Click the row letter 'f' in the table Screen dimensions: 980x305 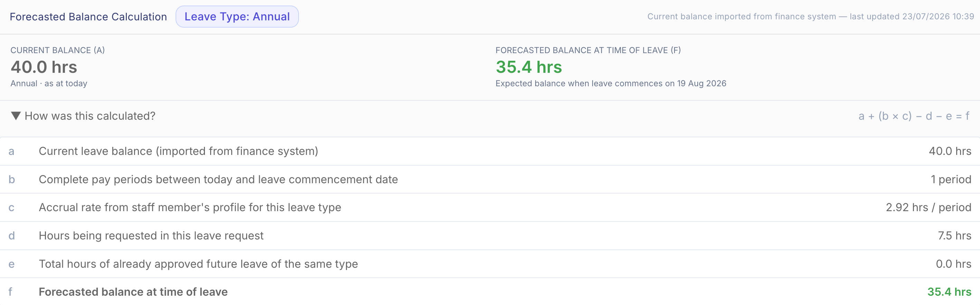(10, 292)
